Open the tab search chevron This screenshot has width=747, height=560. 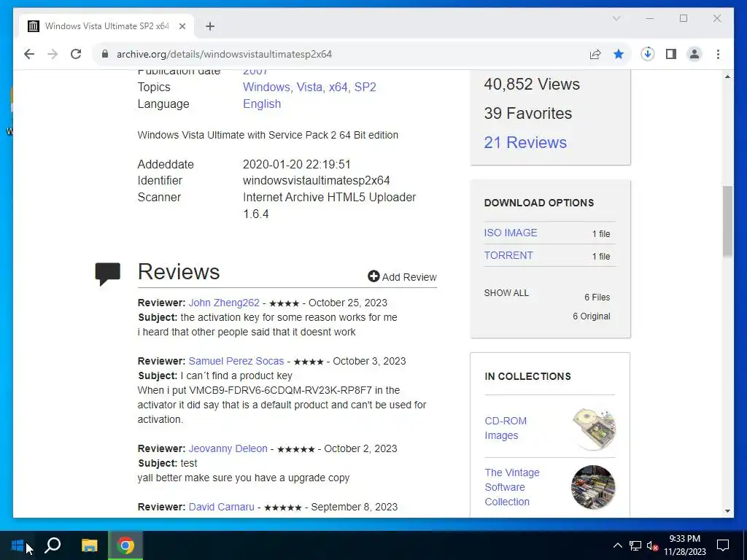pyautogui.click(x=616, y=18)
